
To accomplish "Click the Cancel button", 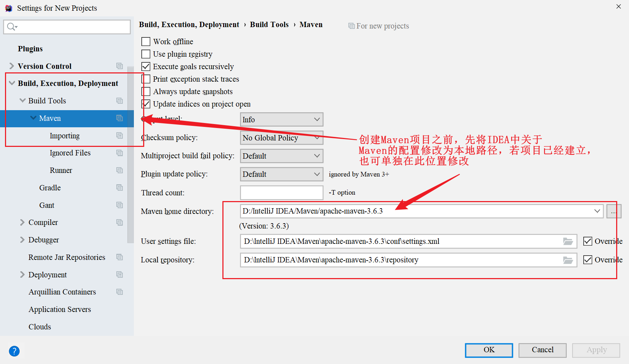I will (x=542, y=350).
